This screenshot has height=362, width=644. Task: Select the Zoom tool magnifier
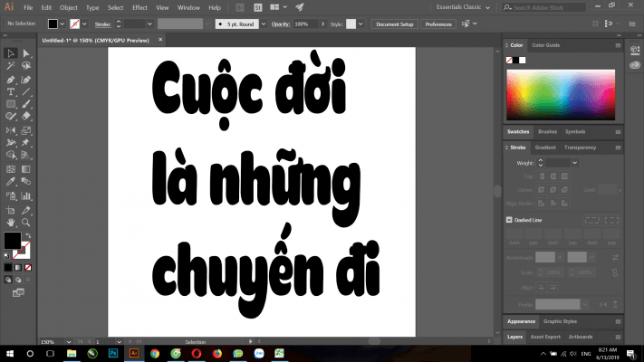pyautogui.click(x=26, y=222)
